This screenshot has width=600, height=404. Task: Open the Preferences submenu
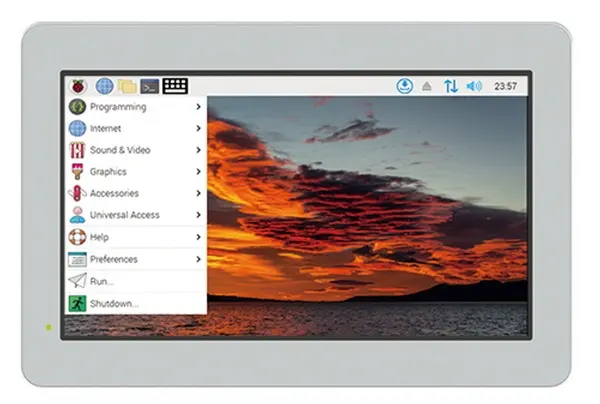(x=136, y=259)
